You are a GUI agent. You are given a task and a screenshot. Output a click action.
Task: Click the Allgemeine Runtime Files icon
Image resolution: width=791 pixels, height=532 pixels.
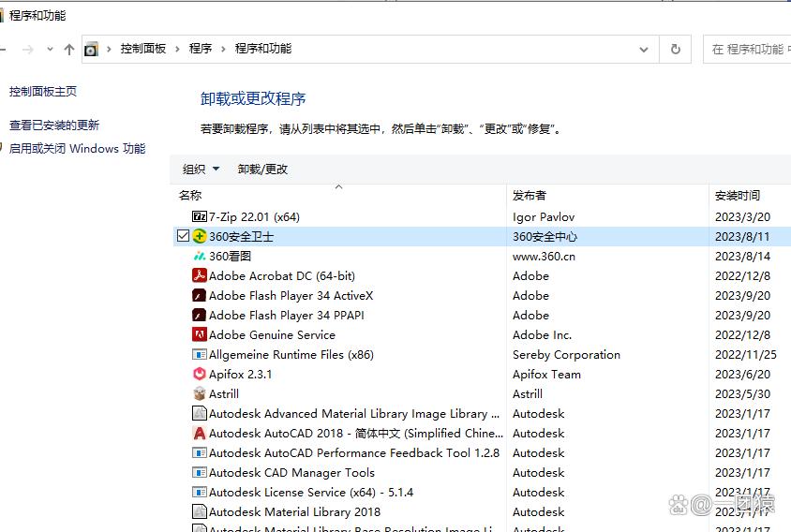[x=200, y=354]
